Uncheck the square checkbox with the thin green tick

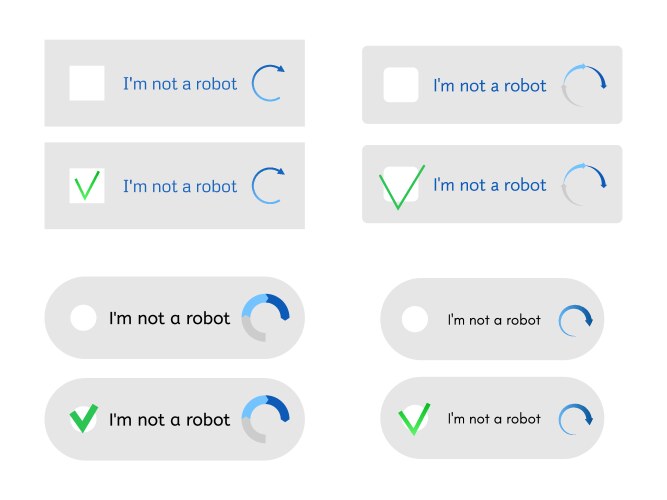[x=87, y=186]
